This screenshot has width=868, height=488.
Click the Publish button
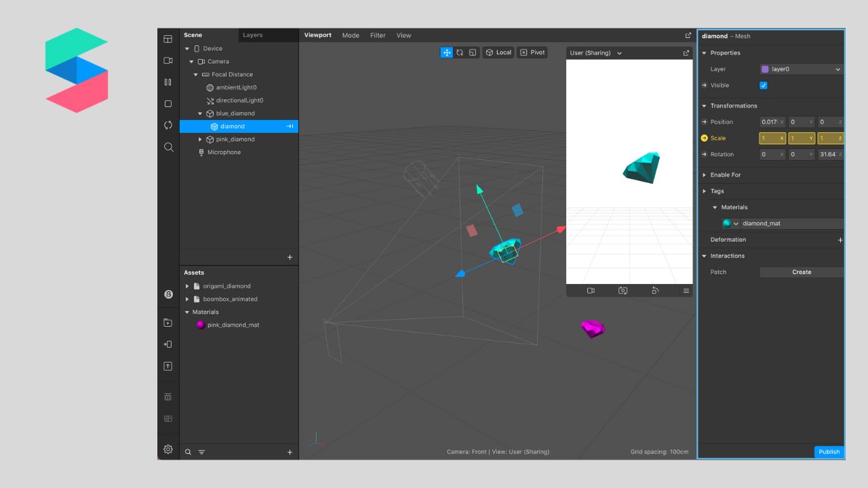click(x=829, y=451)
